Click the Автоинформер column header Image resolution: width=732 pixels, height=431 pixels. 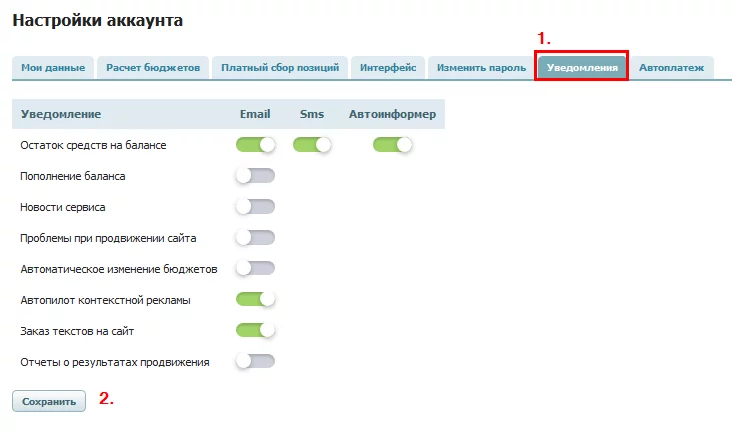coord(392,114)
